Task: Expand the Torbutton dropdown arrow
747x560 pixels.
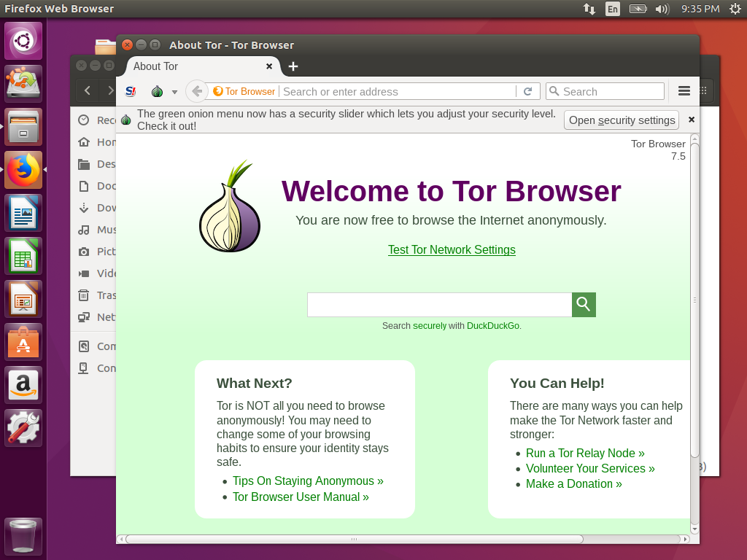Action: coord(173,91)
